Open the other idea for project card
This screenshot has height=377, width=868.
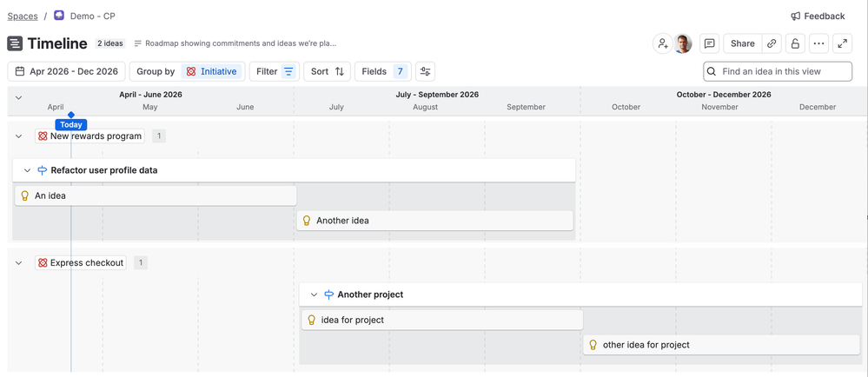pyautogui.click(x=721, y=345)
